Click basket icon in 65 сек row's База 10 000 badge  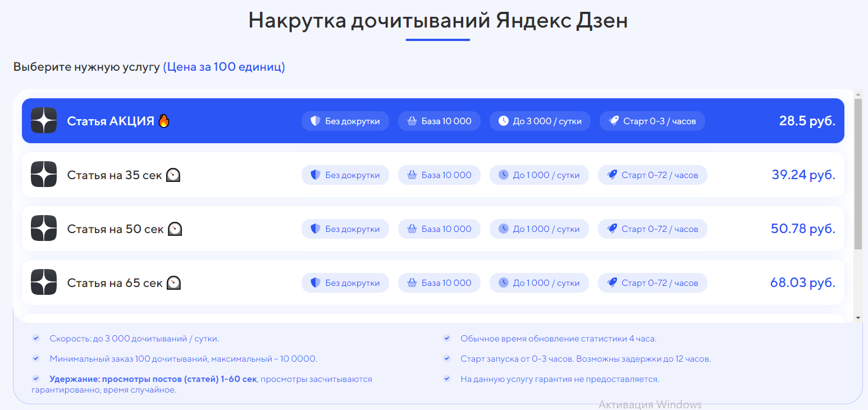(x=412, y=283)
